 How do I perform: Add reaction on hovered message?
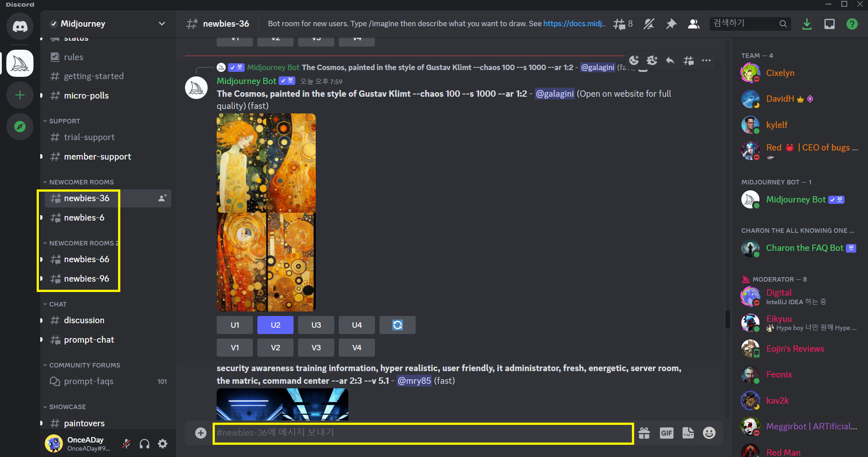[634, 61]
